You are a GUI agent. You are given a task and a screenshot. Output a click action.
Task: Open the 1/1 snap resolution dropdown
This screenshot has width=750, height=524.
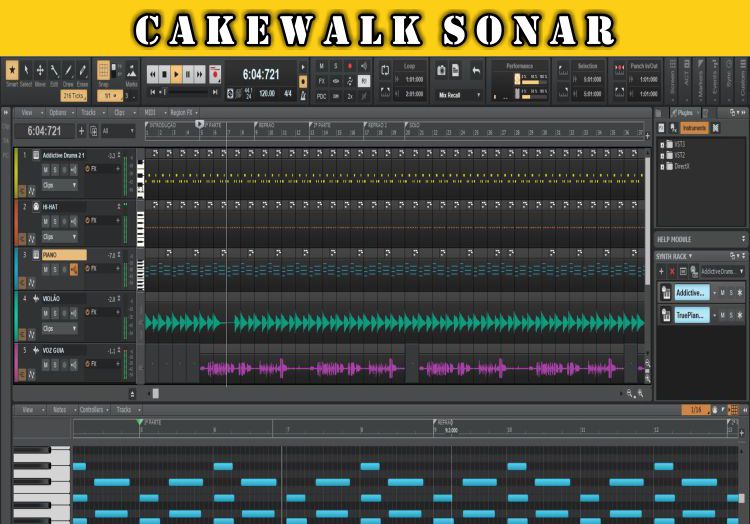(x=110, y=96)
